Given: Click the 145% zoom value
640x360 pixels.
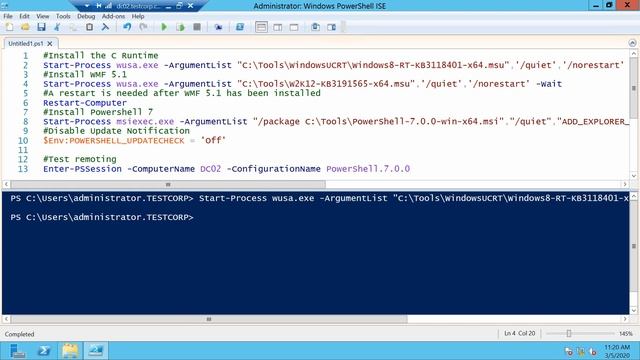Looking at the screenshot, I should tap(626, 333).
